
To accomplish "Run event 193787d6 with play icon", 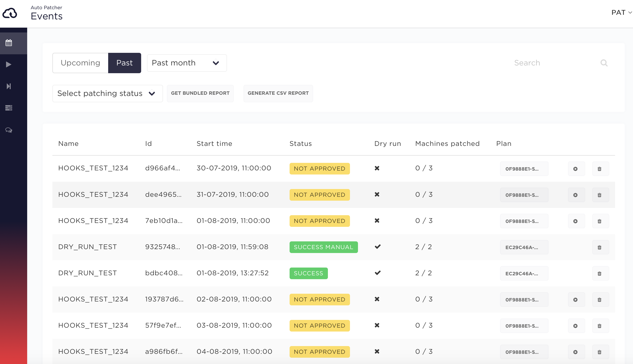I will (576, 300).
